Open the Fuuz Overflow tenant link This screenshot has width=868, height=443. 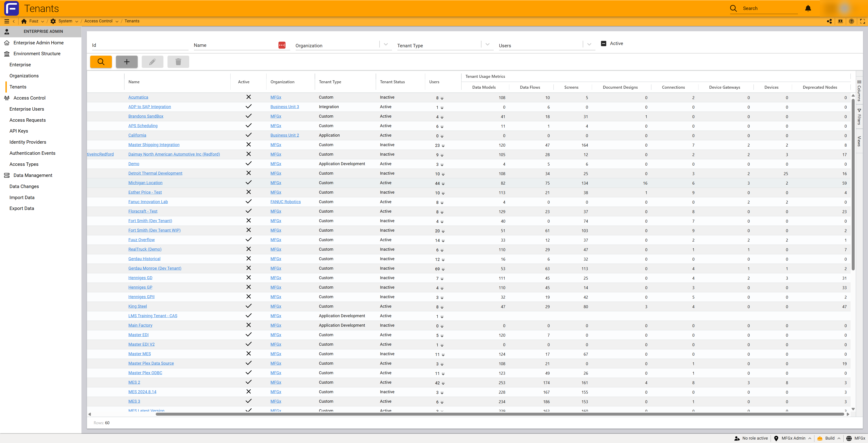pos(142,240)
